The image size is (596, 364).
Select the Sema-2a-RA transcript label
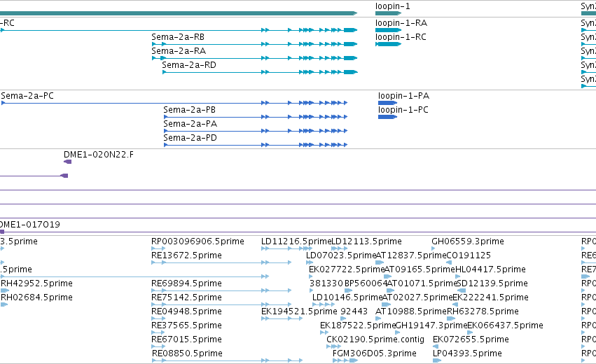point(179,51)
